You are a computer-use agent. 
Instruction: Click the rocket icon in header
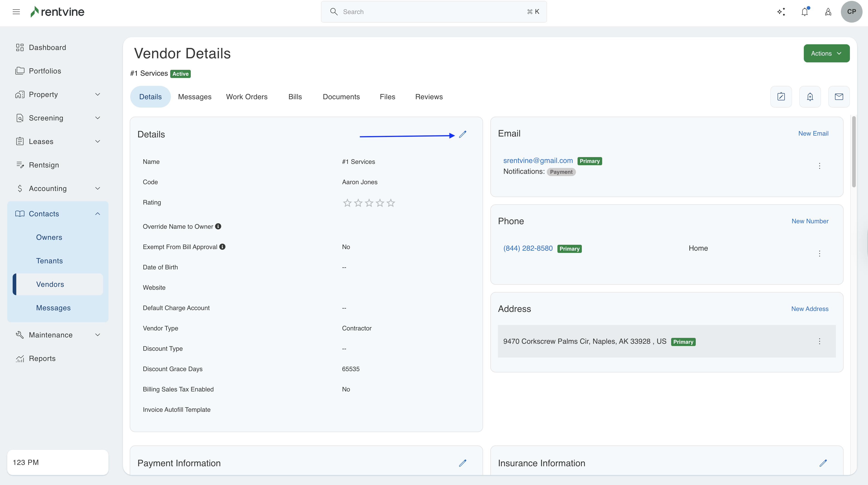pyautogui.click(x=828, y=12)
